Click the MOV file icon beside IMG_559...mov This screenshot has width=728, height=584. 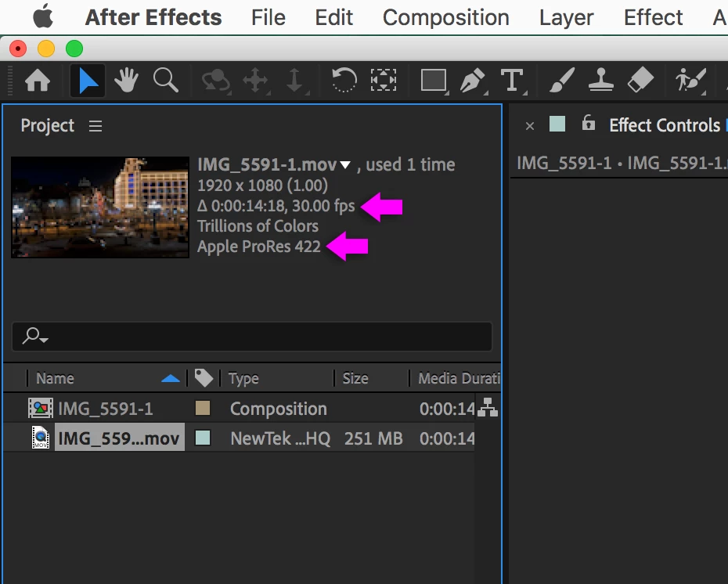41,438
